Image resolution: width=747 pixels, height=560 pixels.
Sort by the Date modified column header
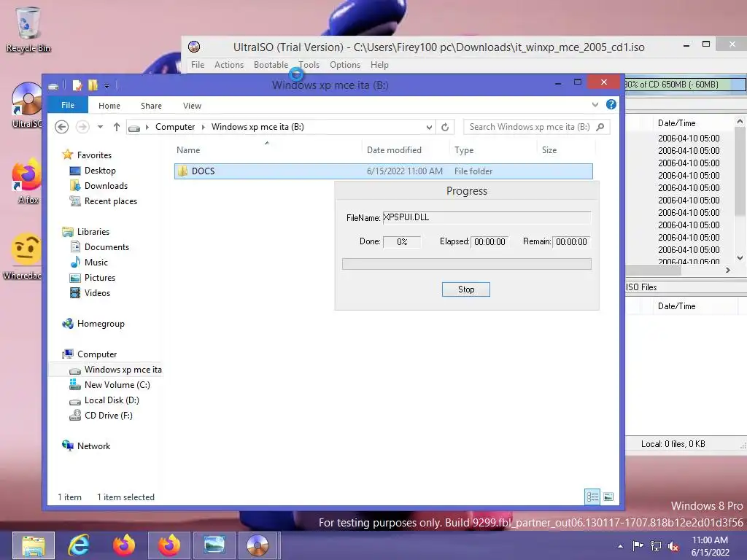406,150
